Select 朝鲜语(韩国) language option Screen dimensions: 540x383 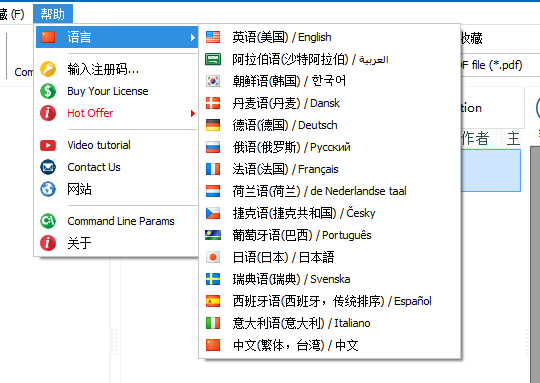[x=330, y=81]
